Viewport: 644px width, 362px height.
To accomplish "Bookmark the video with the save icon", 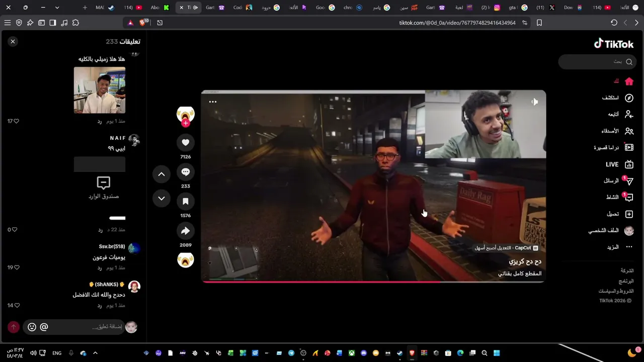I will (186, 201).
